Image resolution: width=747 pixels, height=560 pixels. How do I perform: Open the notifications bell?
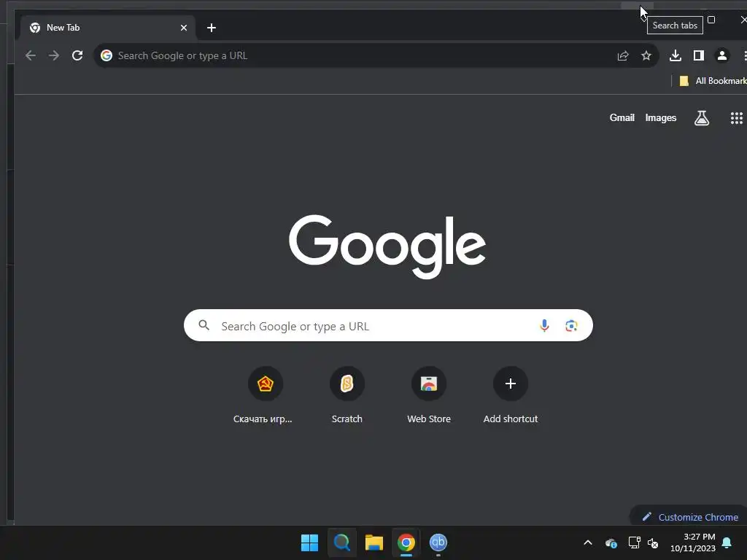(x=727, y=542)
